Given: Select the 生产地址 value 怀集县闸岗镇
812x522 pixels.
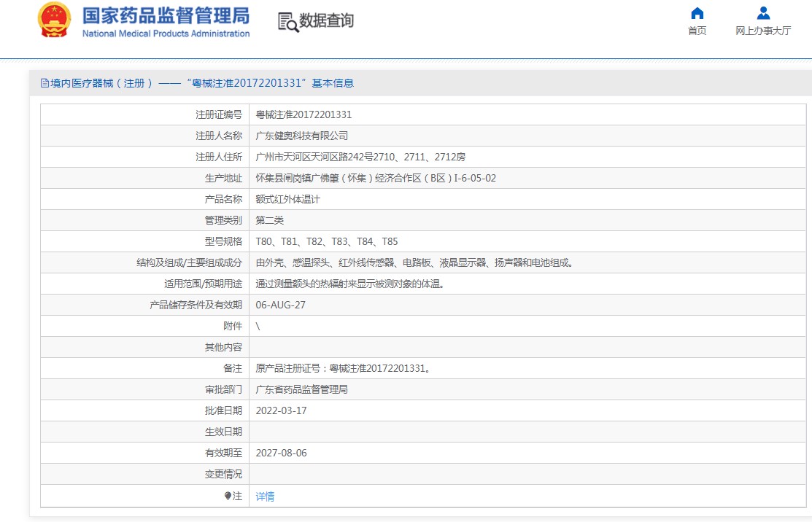Looking at the screenshot, I should (376, 178).
